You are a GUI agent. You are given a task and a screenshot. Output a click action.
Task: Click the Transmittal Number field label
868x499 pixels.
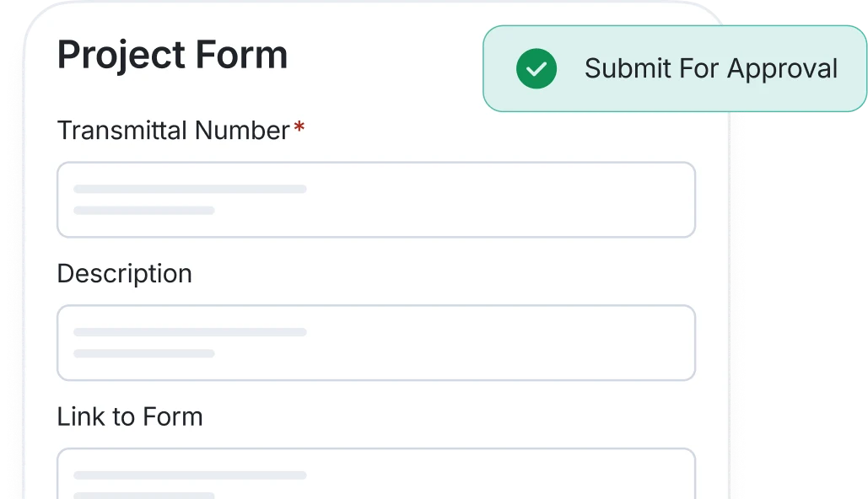tap(173, 131)
